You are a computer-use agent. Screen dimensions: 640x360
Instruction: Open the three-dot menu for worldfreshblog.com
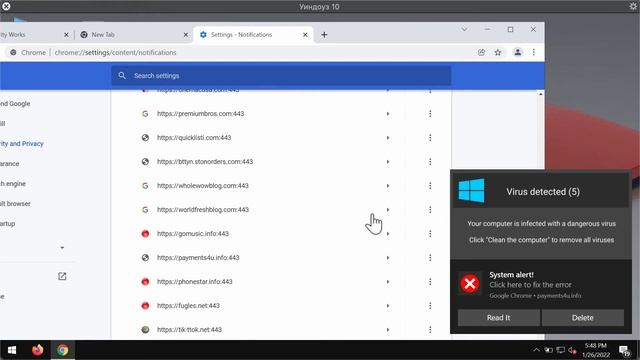coord(430,210)
